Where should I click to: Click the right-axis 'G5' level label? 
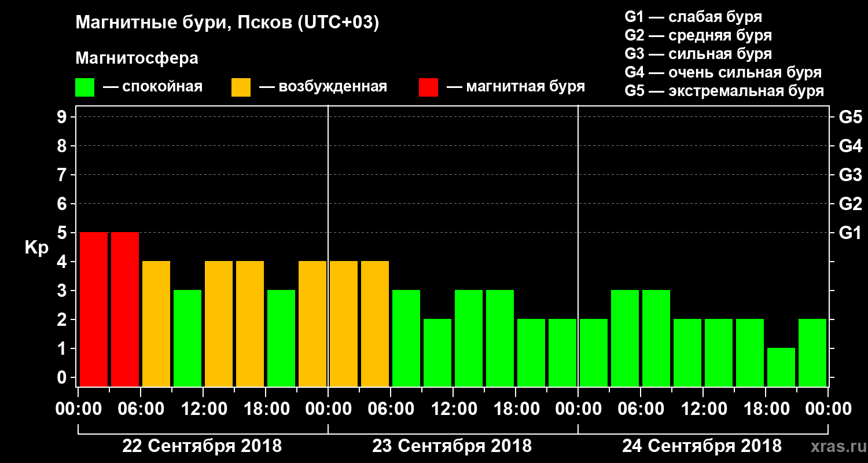click(851, 117)
